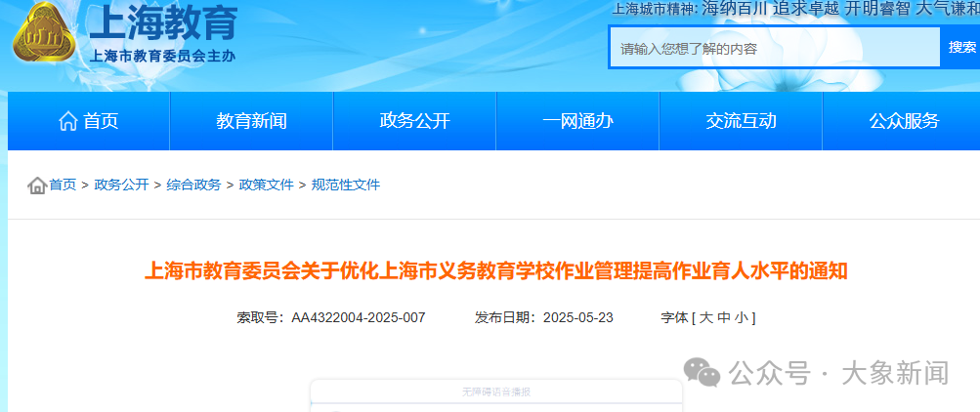This screenshot has height=412, width=980.
Task: Click the index number AA4322004-2025-007
Action: tap(359, 317)
